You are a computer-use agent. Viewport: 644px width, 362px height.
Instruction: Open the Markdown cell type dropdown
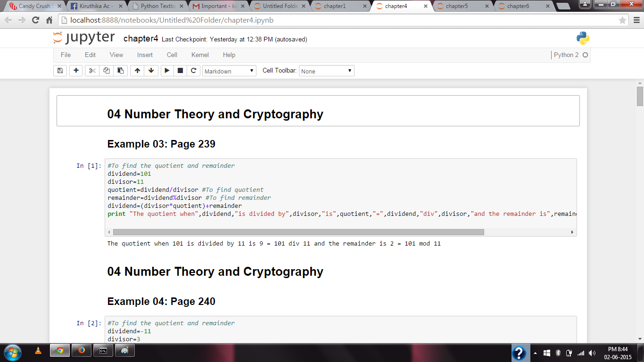click(x=229, y=71)
